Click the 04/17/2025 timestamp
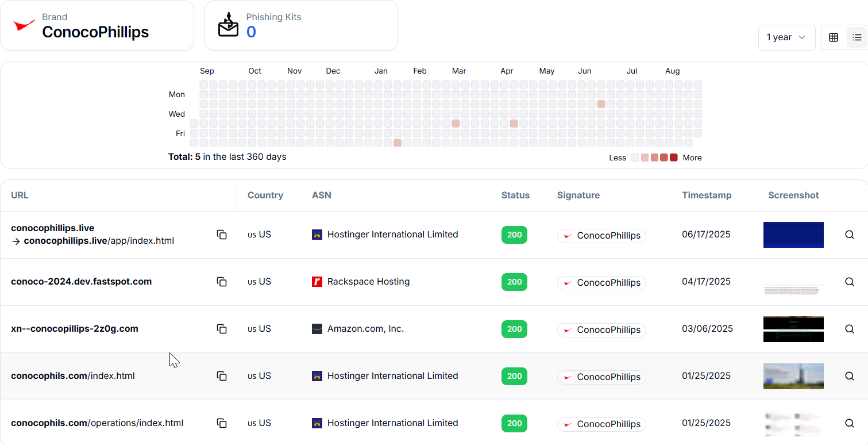The height and width of the screenshot is (445, 868). coord(706,282)
